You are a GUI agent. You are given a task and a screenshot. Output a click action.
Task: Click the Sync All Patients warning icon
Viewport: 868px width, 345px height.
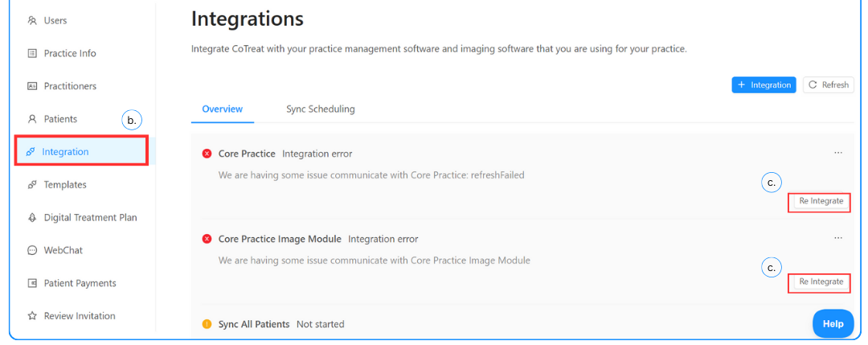point(207,324)
